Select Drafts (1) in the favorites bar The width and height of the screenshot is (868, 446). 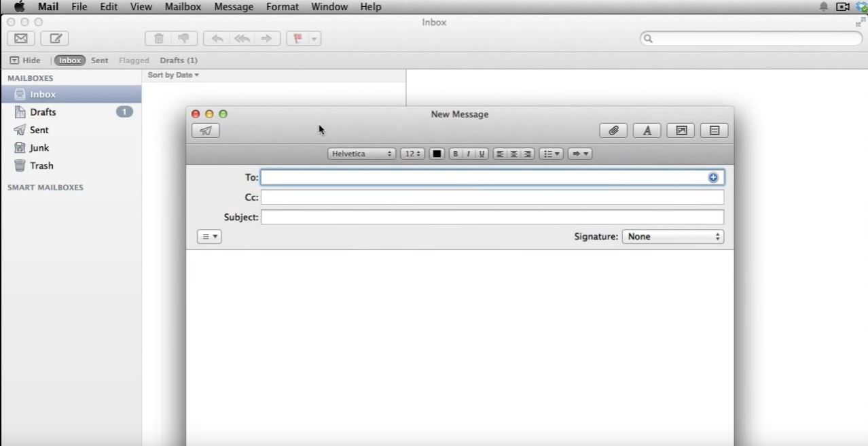point(179,61)
